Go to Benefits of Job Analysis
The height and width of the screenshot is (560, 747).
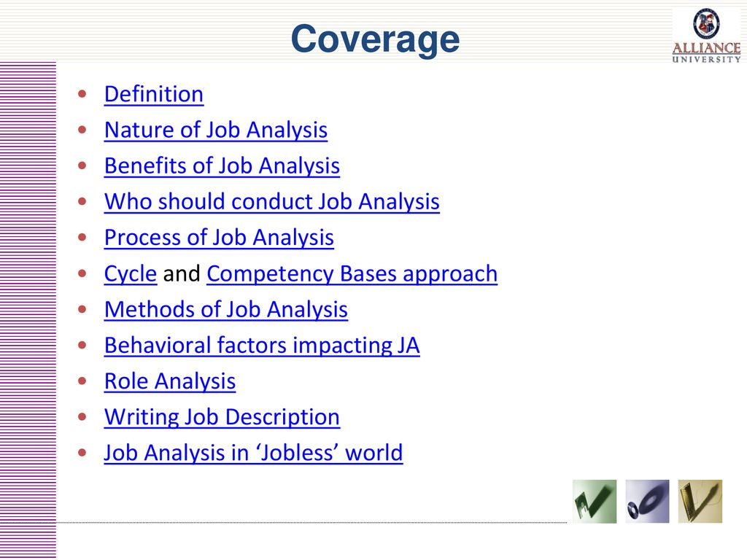pyautogui.click(x=222, y=166)
